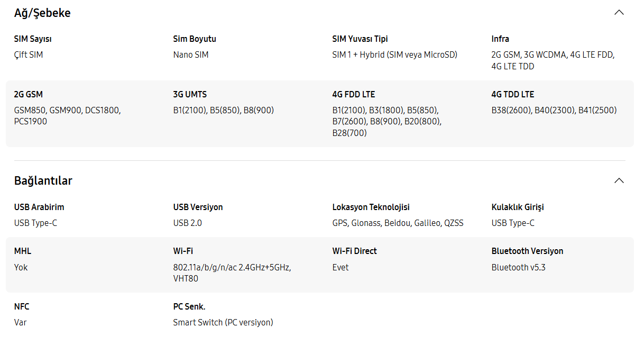Select the Nano SIM value text
644x345 pixels.
[191, 55]
